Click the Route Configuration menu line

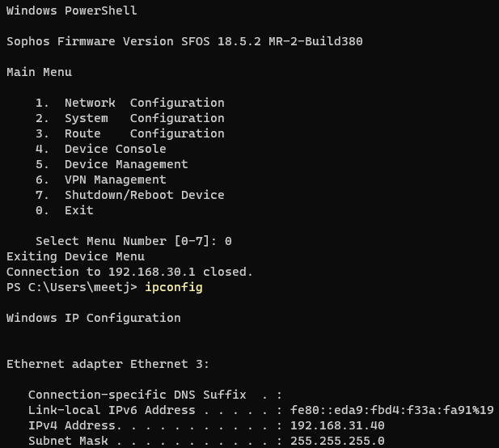[130, 133]
